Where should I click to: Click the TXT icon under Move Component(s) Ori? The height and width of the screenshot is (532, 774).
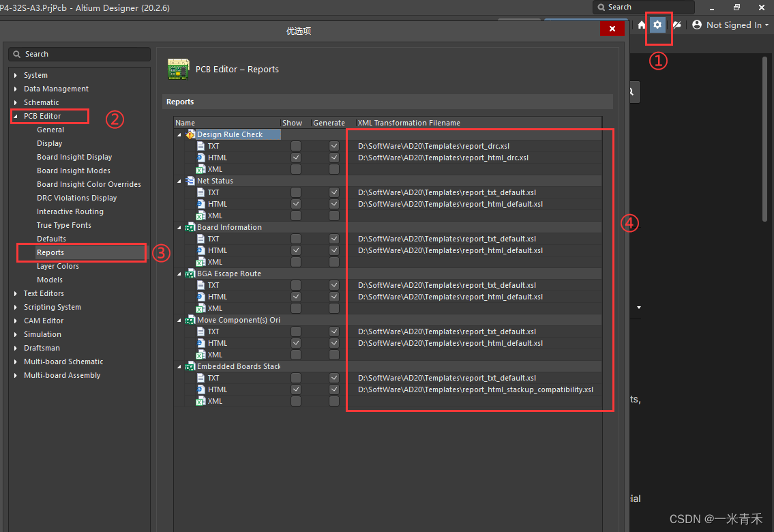coord(203,331)
